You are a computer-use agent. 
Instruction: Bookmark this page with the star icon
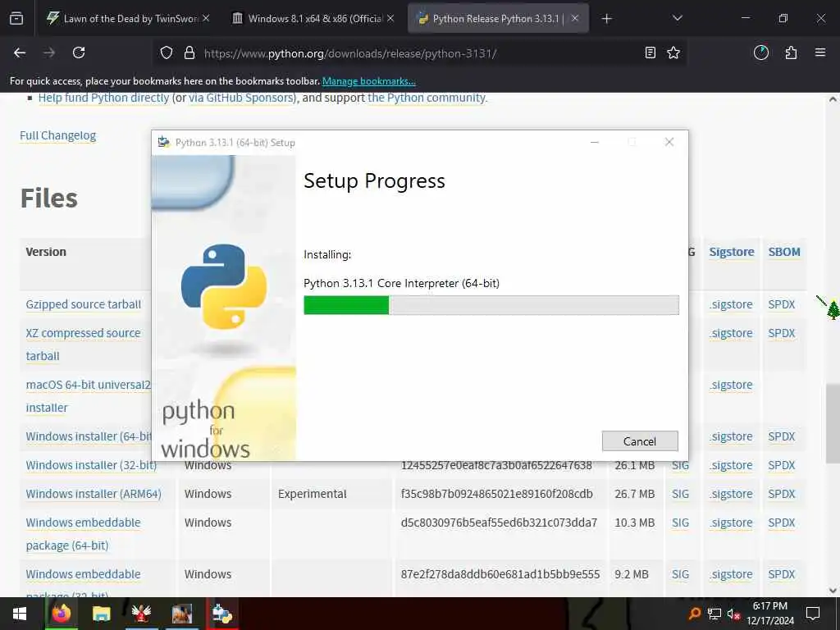point(673,52)
